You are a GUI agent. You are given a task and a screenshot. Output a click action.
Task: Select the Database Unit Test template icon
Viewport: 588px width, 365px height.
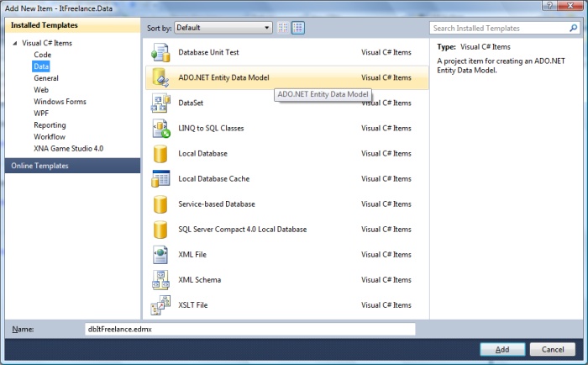[x=160, y=53]
